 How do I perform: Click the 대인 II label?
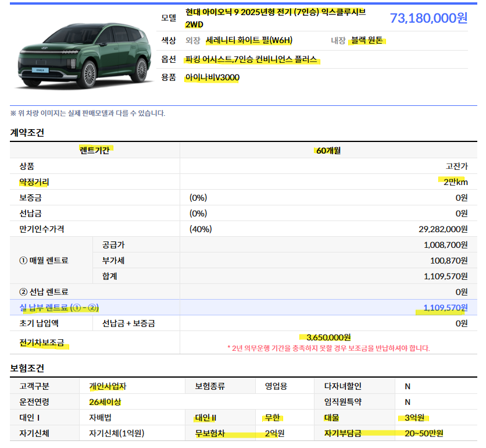pos(206,418)
